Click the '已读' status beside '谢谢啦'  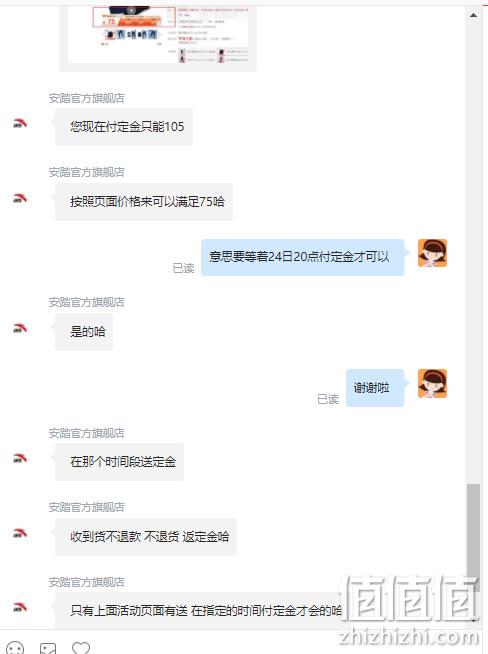(x=328, y=400)
